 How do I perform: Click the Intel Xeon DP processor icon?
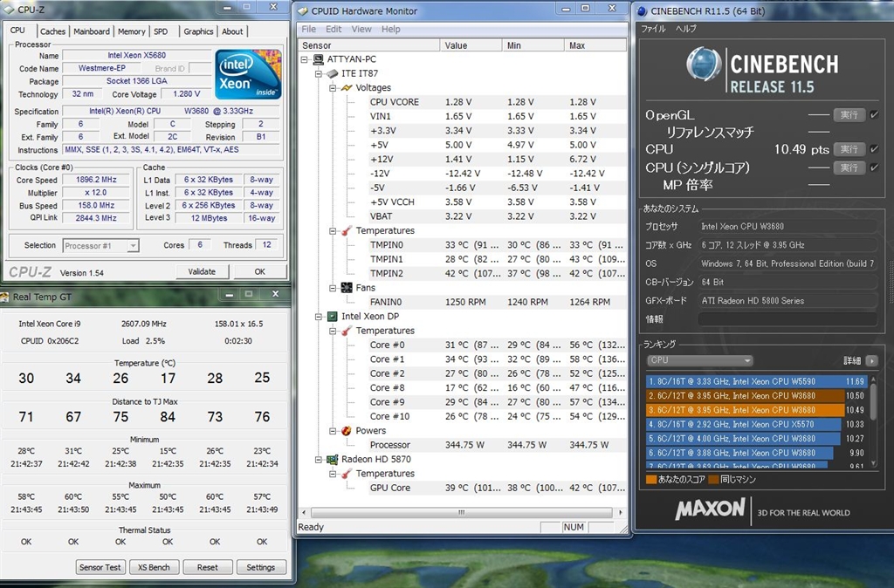point(333,316)
